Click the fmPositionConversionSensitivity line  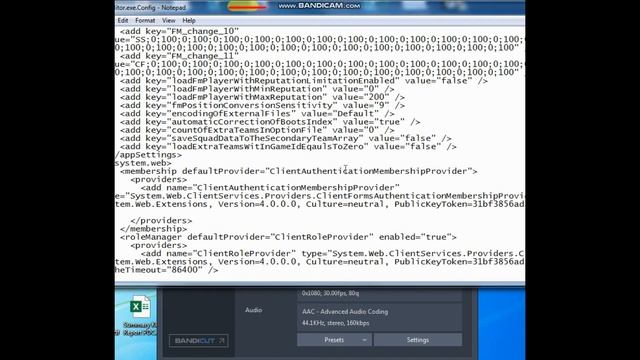pos(262,105)
